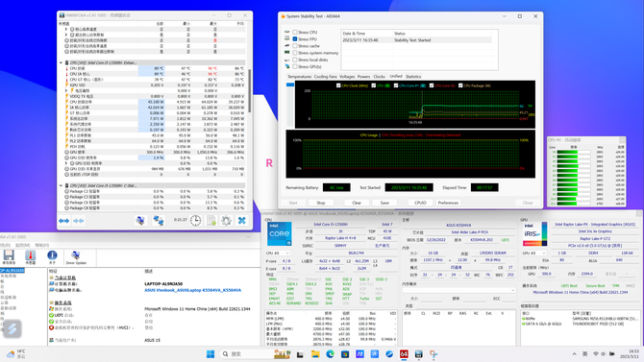Image resolution: width=644 pixels, height=362 pixels.
Task: Click the blue graph scale slider left of the chart
Action: click(290, 84)
